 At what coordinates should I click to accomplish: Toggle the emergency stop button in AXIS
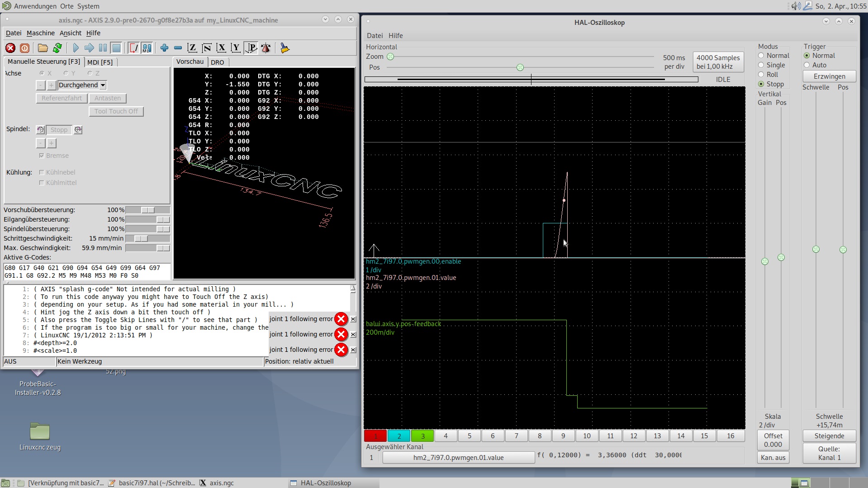point(10,48)
